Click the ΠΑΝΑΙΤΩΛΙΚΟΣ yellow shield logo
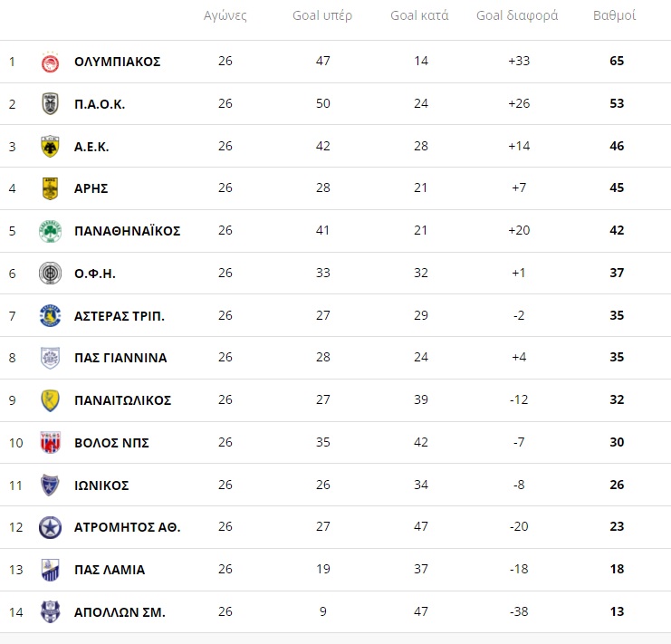This screenshot has width=671, height=644. pyautogui.click(x=50, y=400)
